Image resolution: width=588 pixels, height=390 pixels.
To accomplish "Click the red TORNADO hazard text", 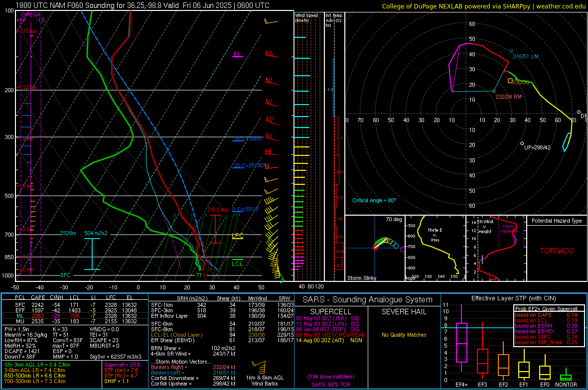I will click(557, 251).
